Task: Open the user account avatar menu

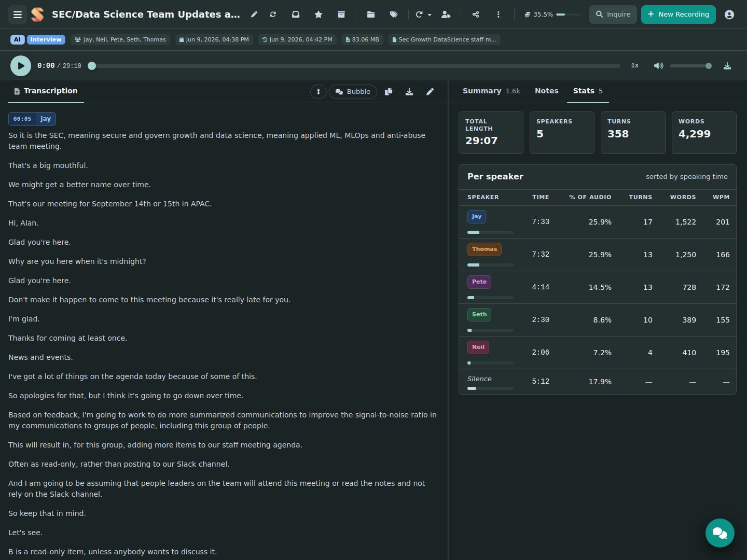Action: click(729, 15)
